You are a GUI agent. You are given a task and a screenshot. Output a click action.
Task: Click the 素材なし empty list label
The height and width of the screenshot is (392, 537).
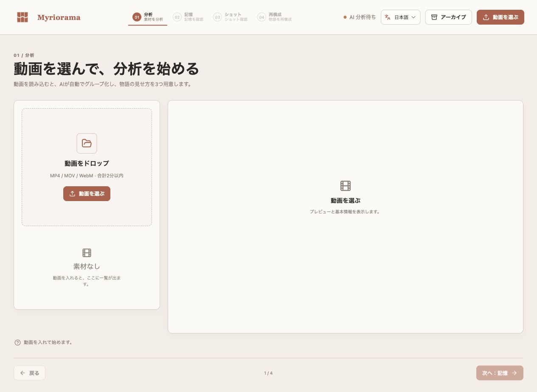tap(87, 266)
